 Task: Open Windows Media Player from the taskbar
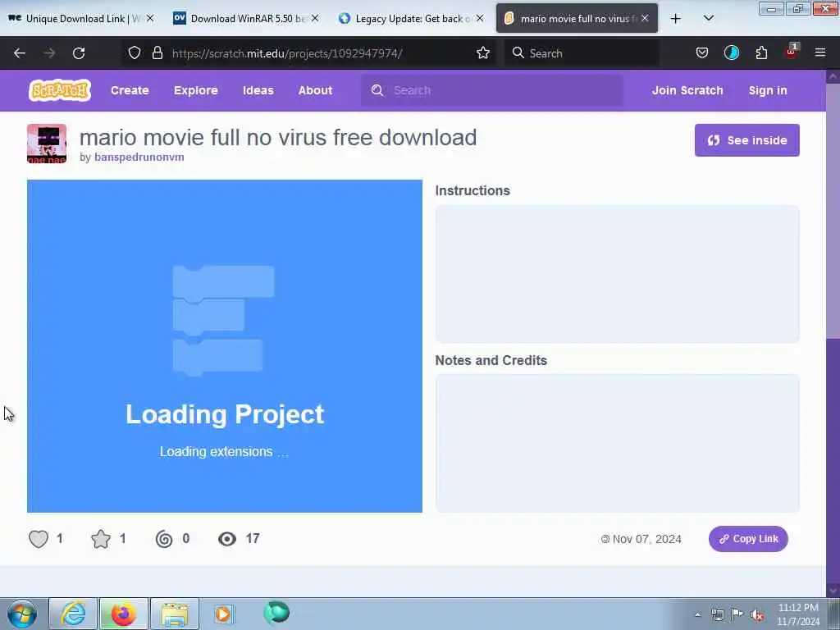click(224, 614)
